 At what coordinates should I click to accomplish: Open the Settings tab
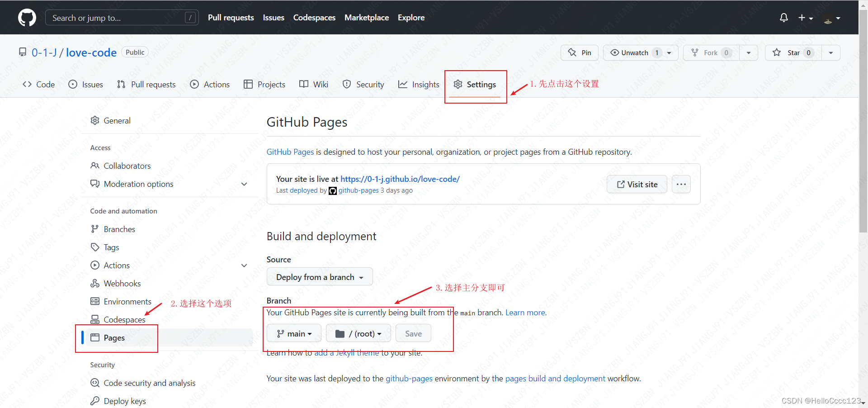coord(475,84)
